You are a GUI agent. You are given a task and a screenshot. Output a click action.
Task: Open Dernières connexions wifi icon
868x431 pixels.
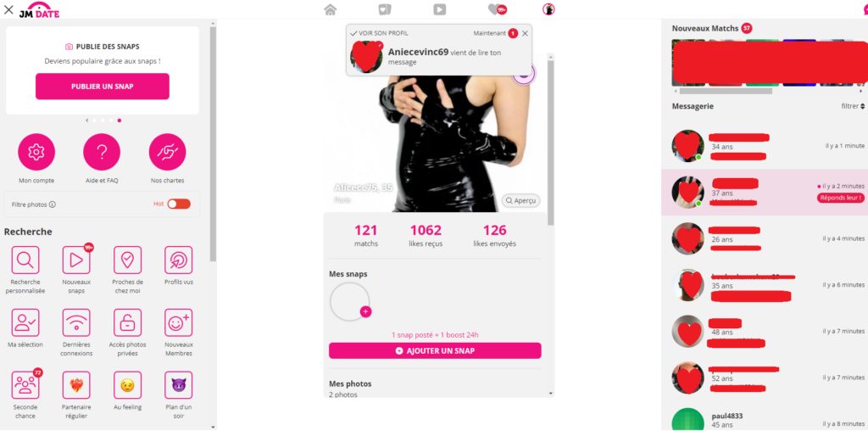coord(76,322)
